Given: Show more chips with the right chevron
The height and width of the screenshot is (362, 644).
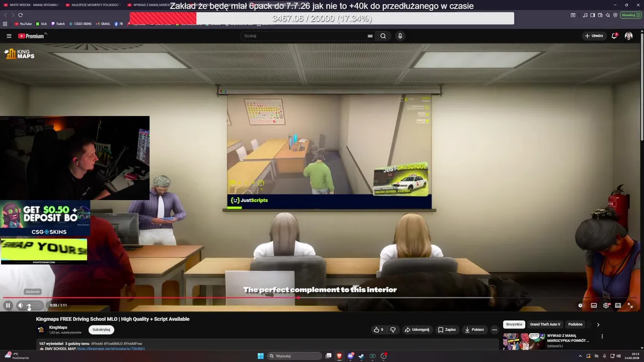Looking at the screenshot, I should 598,324.
